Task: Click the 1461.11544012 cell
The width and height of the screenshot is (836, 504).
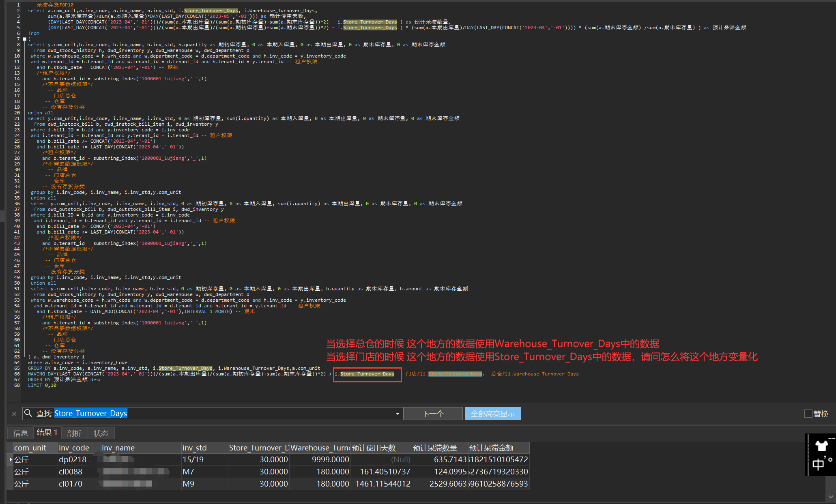Action: click(x=381, y=484)
